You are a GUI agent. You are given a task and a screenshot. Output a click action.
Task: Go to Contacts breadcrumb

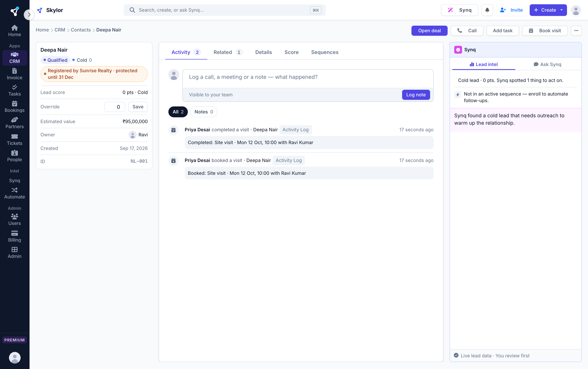point(80,30)
